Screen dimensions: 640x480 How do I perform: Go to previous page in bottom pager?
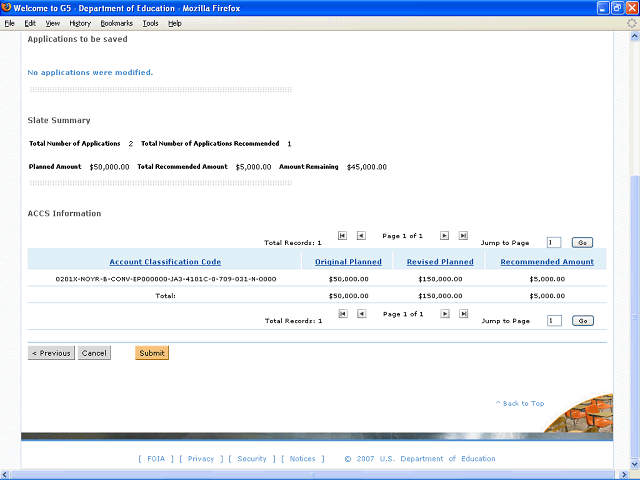point(362,313)
